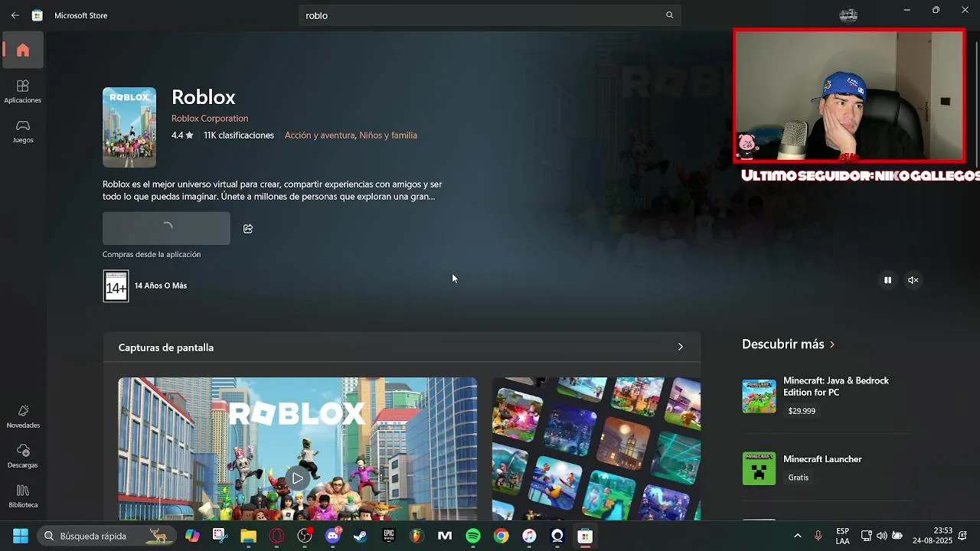Image resolution: width=980 pixels, height=551 pixels.
Task: Open Copilot from the taskbar
Action: coord(192,536)
